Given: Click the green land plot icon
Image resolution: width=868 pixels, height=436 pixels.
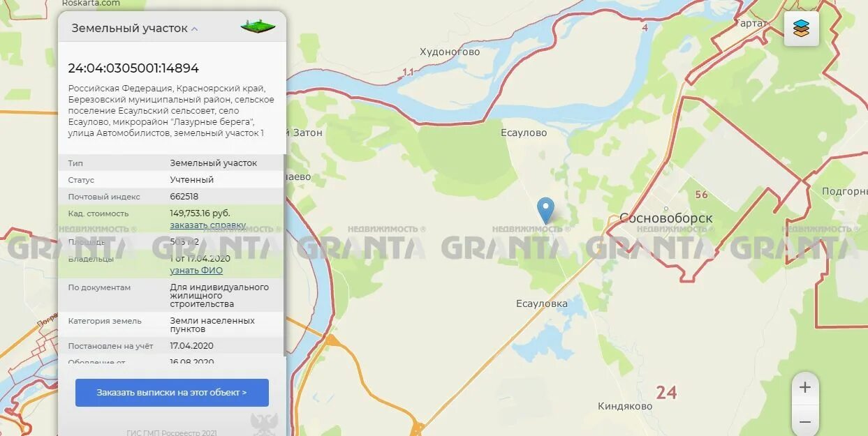Looking at the screenshot, I should tap(258, 27).
